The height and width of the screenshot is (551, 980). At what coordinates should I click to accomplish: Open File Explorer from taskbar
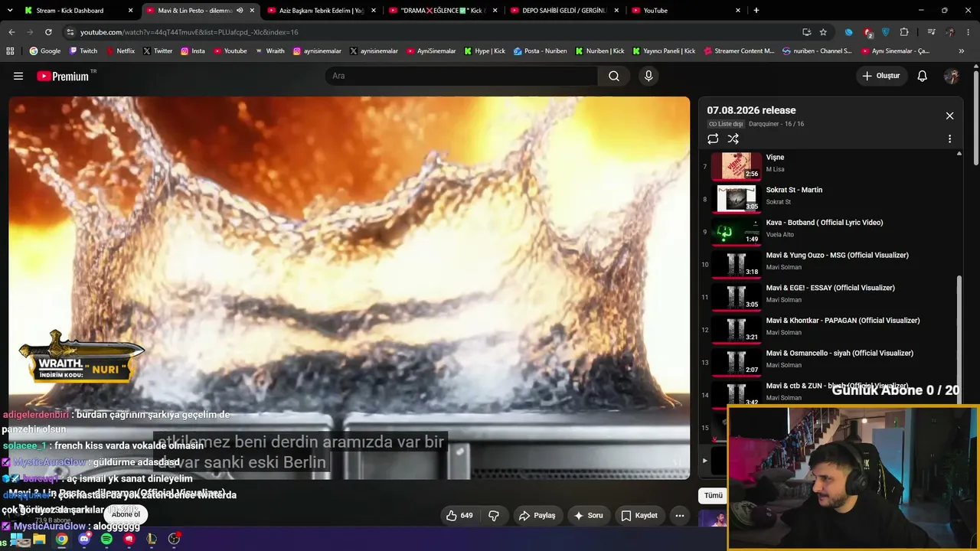coord(39,539)
